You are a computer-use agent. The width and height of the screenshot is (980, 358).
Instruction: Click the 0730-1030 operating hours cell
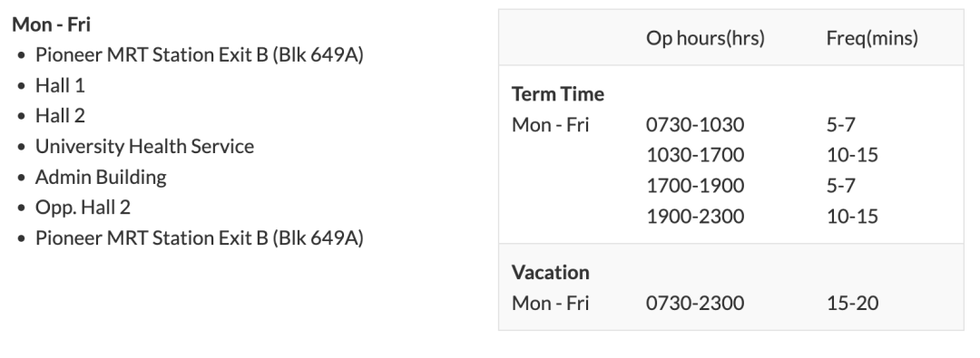(695, 124)
